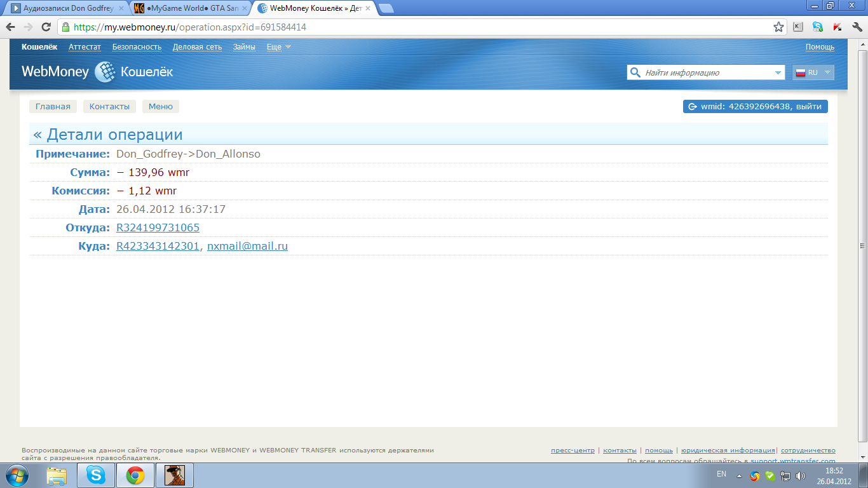
Task: Click the amount − 139,96 wmr
Action: 153,172
